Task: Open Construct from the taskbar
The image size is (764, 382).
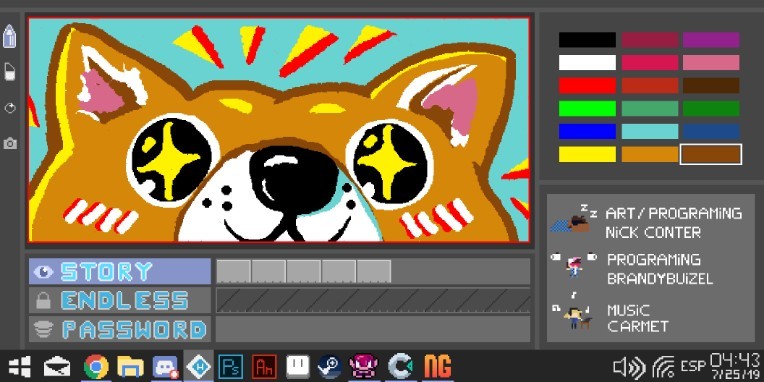Action: [x=400, y=367]
